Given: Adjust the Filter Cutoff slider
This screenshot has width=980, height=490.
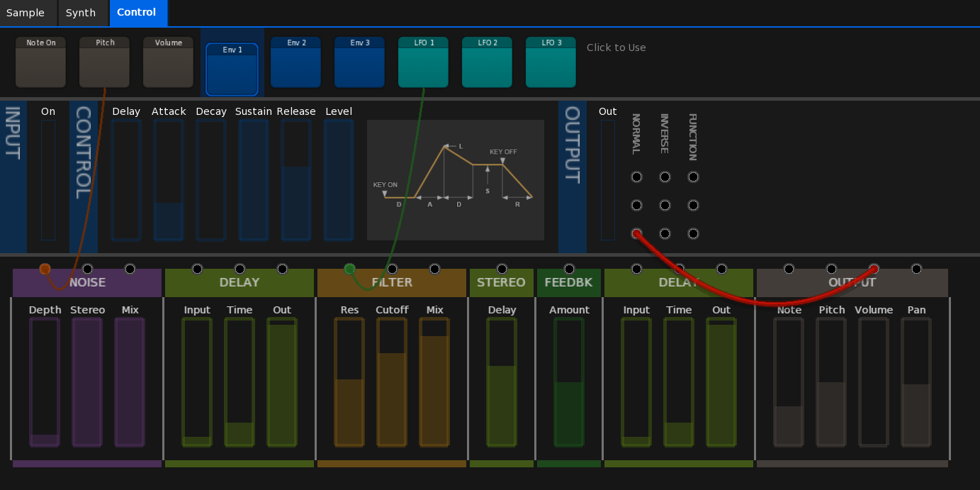Looking at the screenshot, I should pyautogui.click(x=392, y=382).
